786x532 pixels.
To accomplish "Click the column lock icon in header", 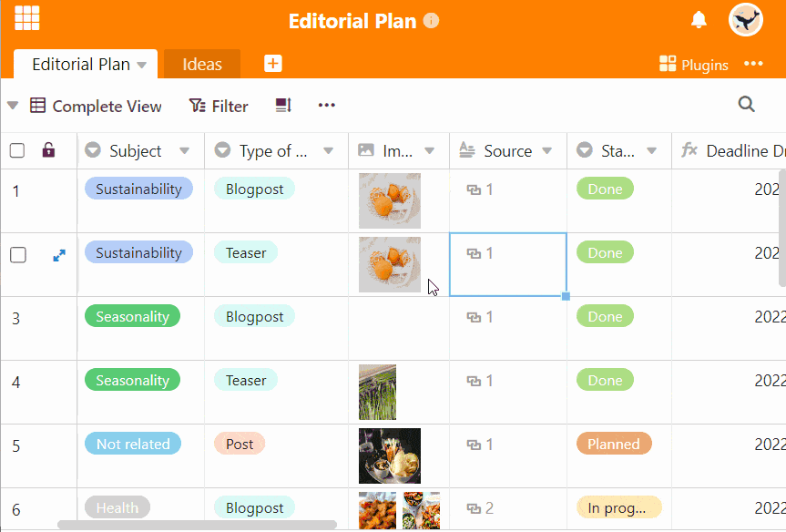I will pyautogui.click(x=48, y=150).
